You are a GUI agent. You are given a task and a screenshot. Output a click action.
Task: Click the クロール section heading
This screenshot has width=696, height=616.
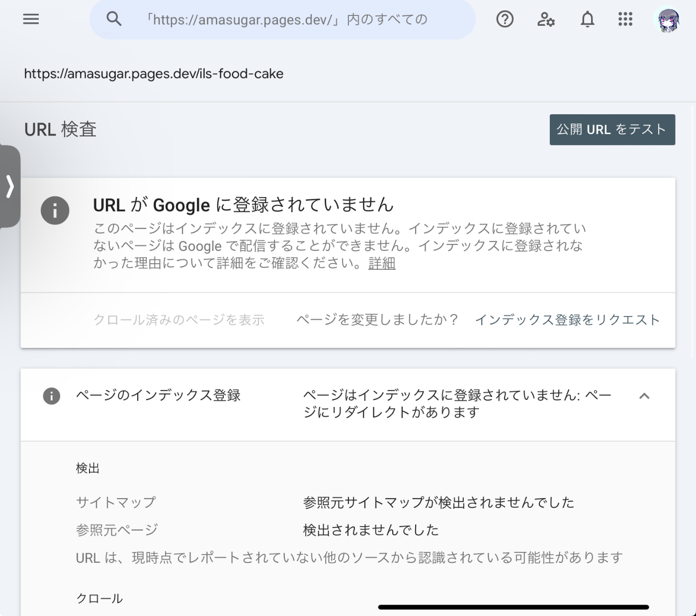click(99, 598)
